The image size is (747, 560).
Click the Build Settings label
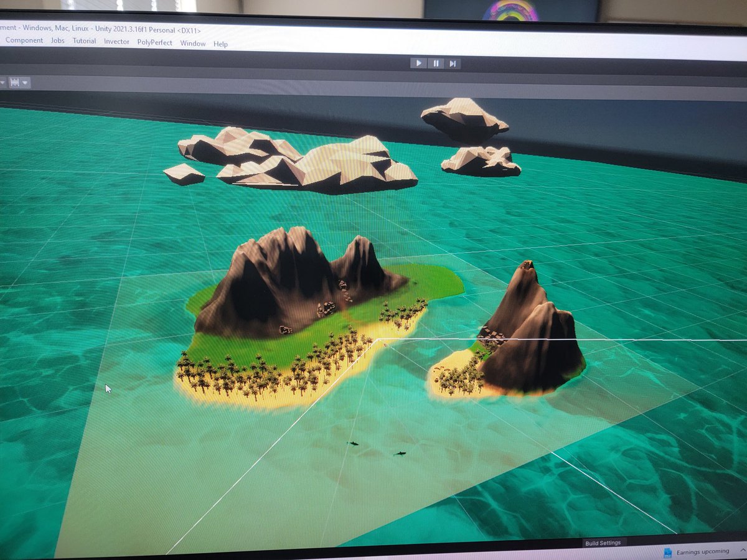click(603, 543)
